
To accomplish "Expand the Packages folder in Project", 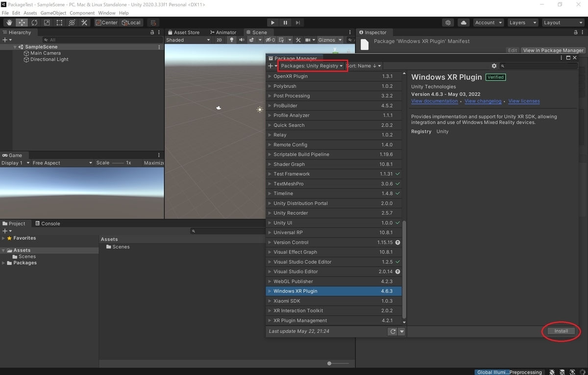I will coord(3,263).
